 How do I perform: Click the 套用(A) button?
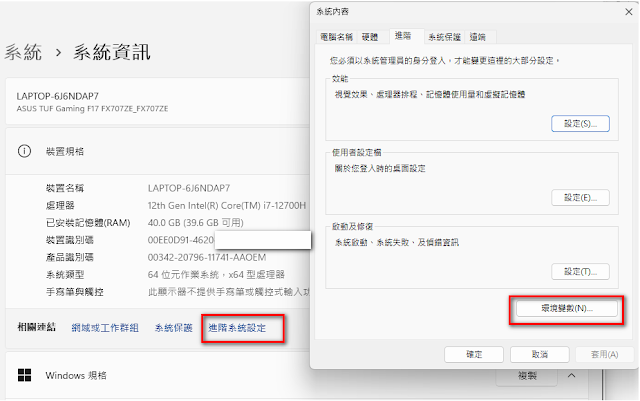pyautogui.click(x=604, y=354)
